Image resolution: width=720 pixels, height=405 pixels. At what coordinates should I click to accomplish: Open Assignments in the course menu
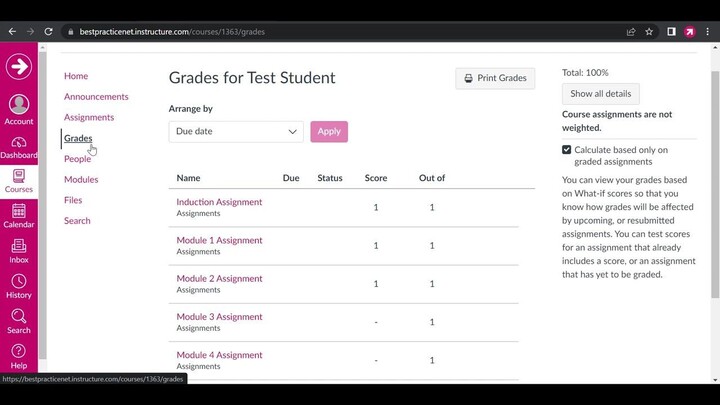point(89,117)
